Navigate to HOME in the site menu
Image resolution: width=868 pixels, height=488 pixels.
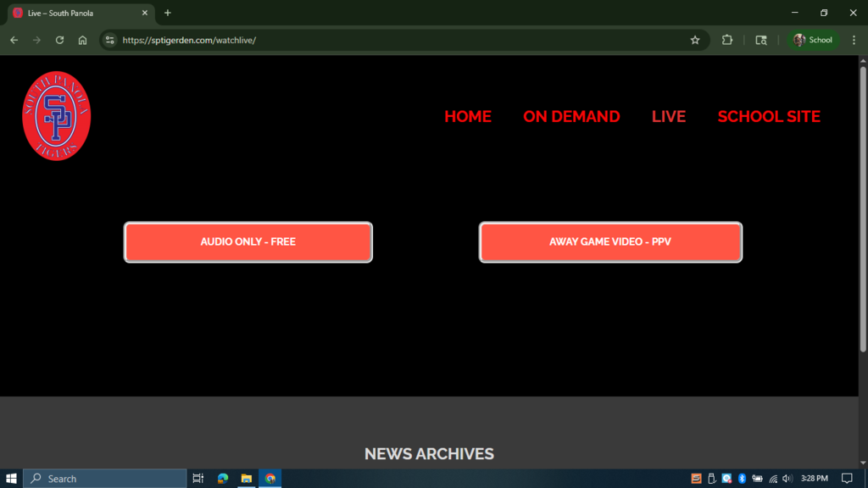point(468,117)
